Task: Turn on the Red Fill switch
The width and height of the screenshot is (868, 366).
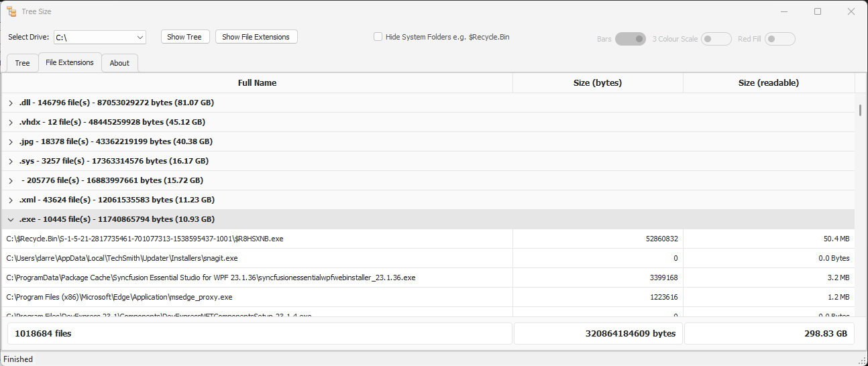Action: pyautogui.click(x=779, y=39)
